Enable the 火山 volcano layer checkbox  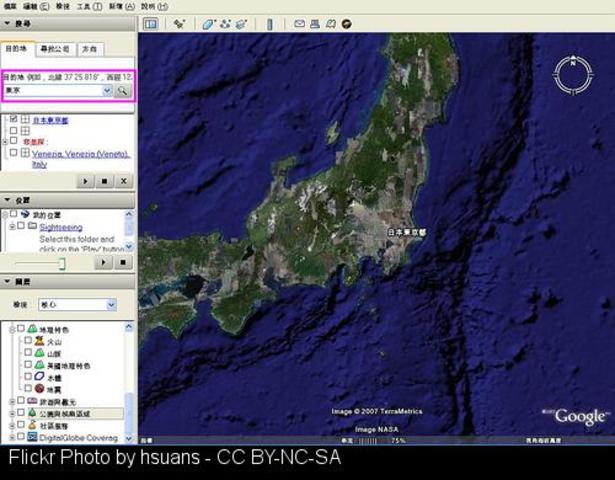(28, 340)
